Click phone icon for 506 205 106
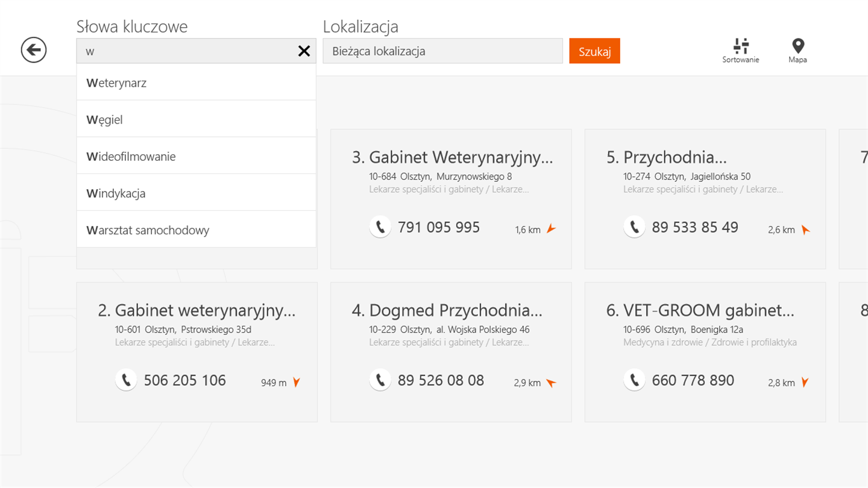 (126, 380)
